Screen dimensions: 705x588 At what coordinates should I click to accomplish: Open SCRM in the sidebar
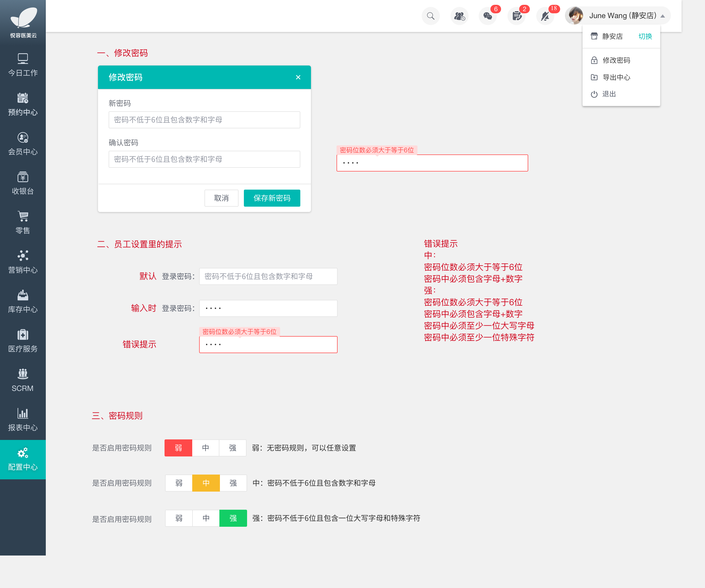click(23, 380)
